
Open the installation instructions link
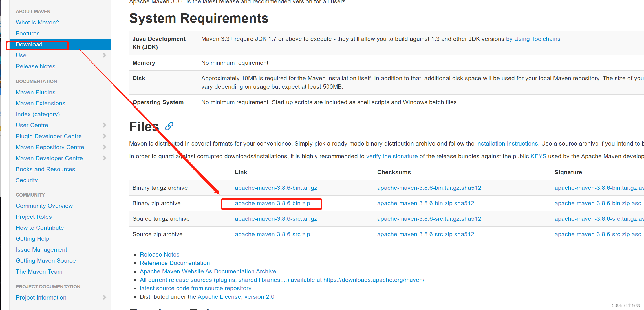(507, 144)
